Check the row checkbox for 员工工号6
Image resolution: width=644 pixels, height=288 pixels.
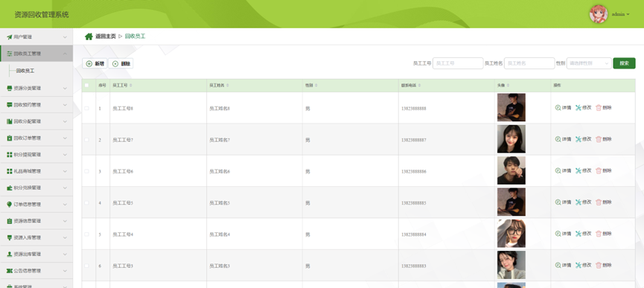tap(86, 171)
